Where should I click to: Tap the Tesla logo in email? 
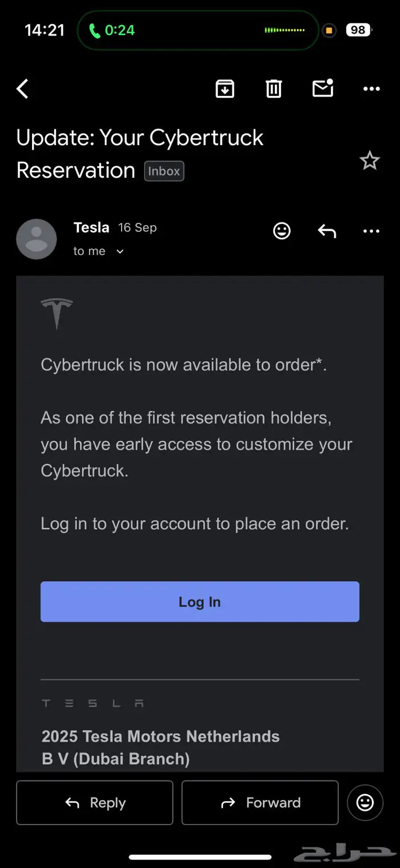point(57,313)
